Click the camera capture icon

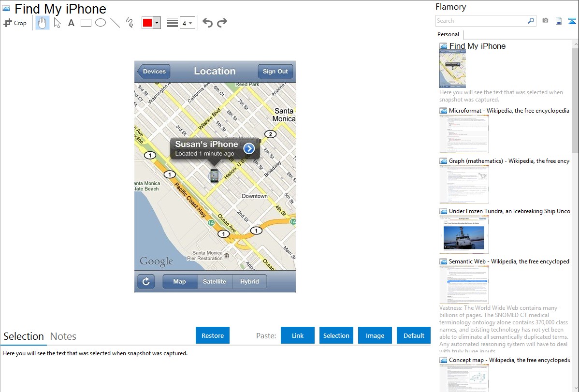pyautogui.click(x=545, y=21)
